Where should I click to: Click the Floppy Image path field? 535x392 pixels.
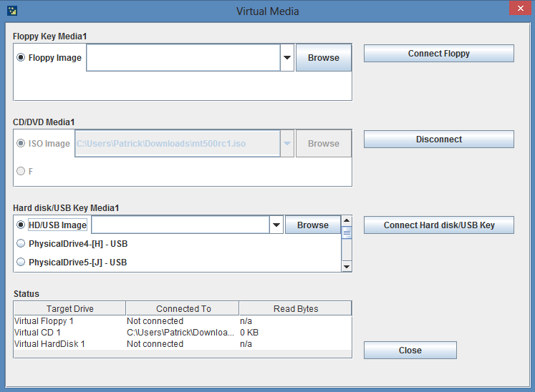(x=183, y=58)
